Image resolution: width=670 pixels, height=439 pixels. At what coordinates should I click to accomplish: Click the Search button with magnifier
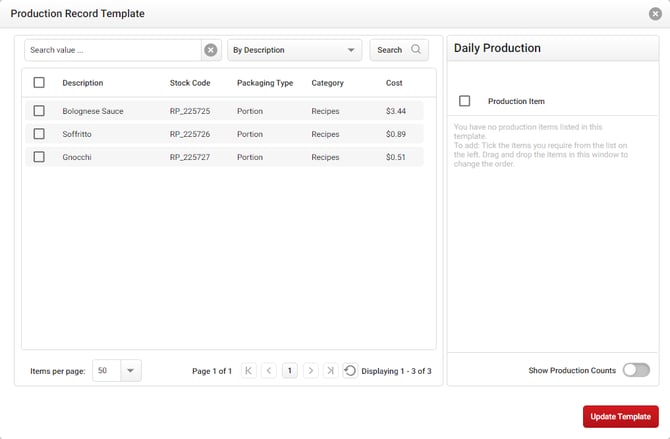(399, 50)
